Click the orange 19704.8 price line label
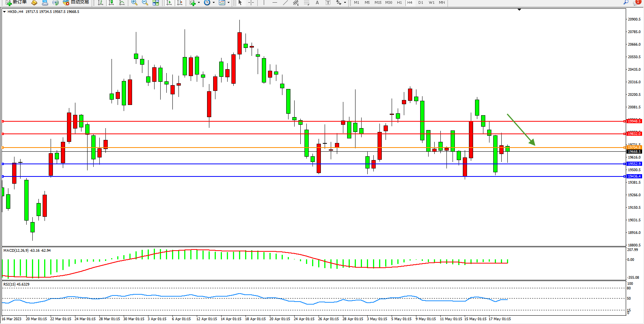Screen dimensions: 644x324 tap(634, 147)
